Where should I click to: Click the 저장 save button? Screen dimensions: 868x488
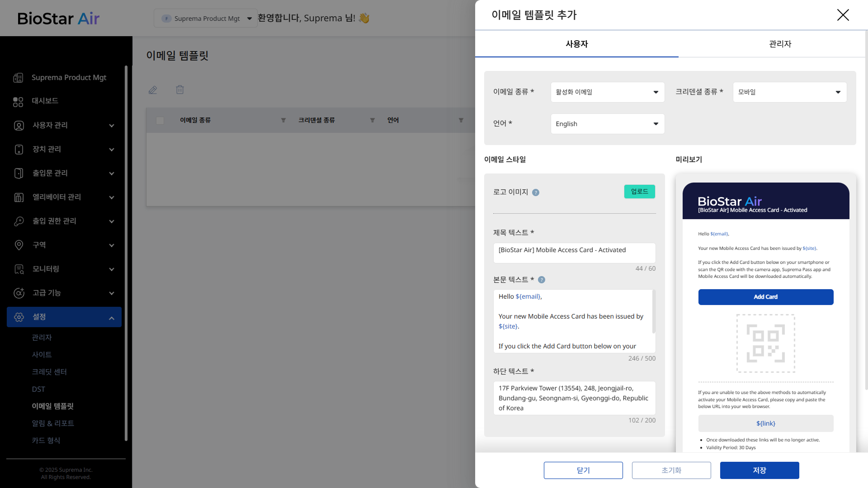point(759,470)
